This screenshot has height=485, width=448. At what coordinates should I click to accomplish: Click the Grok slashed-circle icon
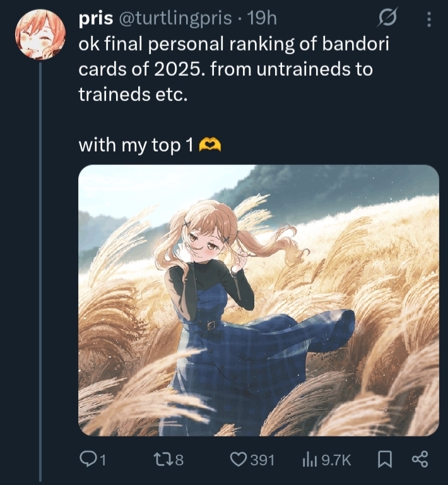(388, 18)
